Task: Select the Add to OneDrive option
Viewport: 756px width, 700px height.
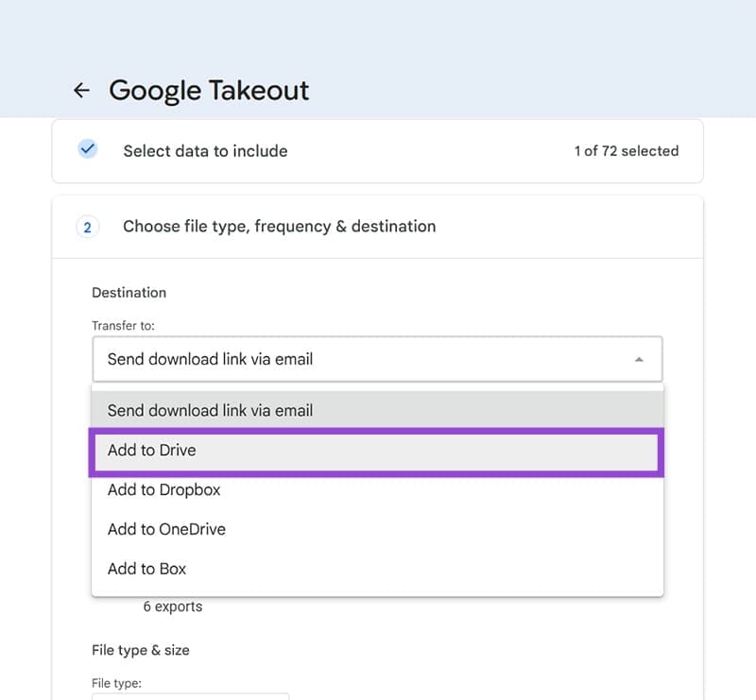Action: click(x=166, y=529)
